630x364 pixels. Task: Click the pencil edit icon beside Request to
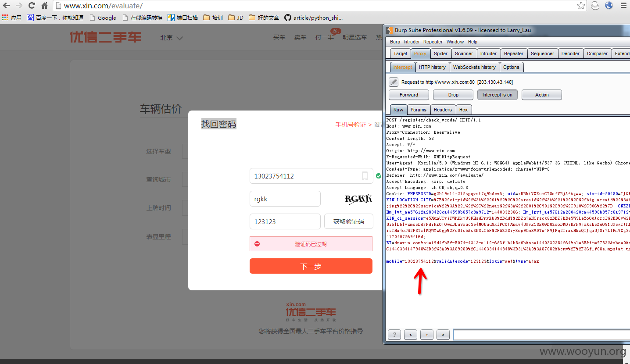pyautogui.click(x=394, y=82)
